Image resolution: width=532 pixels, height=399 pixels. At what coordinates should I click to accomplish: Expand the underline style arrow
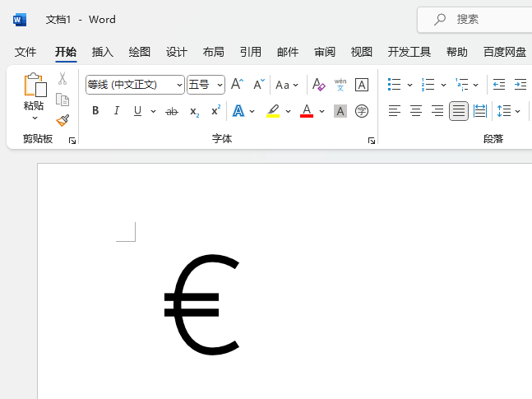[154, 111]
